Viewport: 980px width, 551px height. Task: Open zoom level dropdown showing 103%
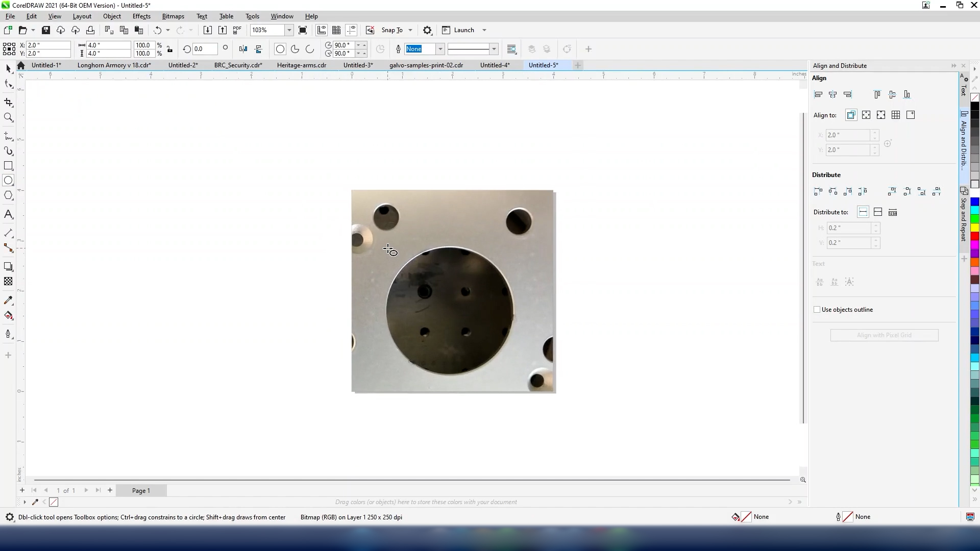coord(289,30)
